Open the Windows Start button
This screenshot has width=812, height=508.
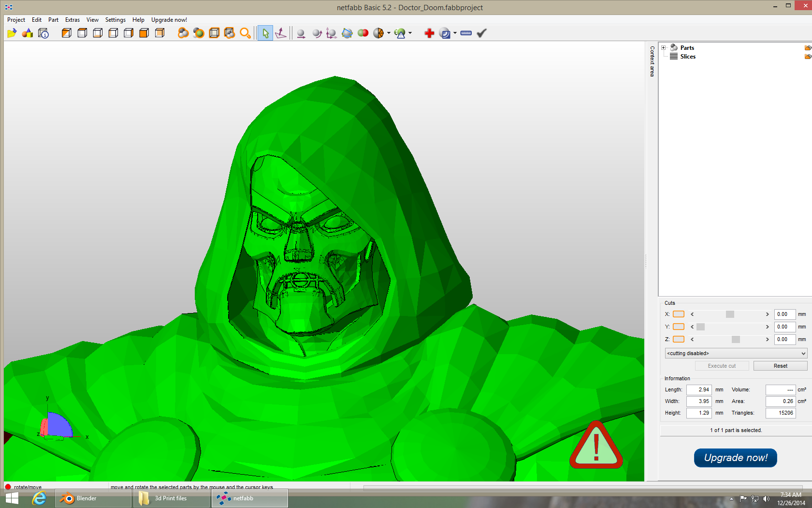tap(12, 498)
